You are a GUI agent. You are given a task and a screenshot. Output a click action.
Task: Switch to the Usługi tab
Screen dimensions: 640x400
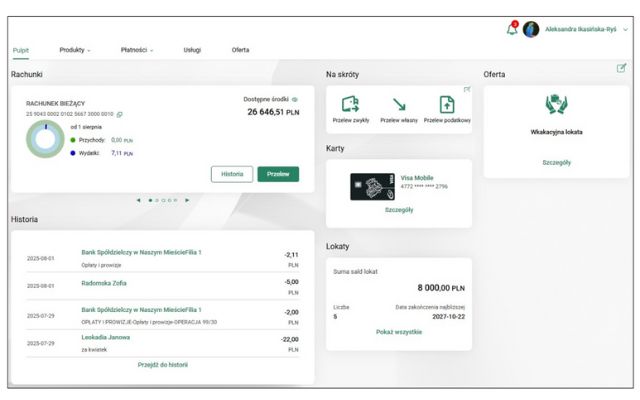[x=191, y=50]
